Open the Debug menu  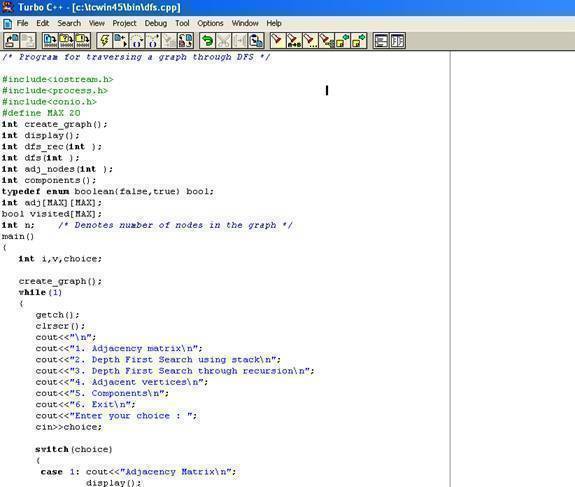click(x=155, y=23)
